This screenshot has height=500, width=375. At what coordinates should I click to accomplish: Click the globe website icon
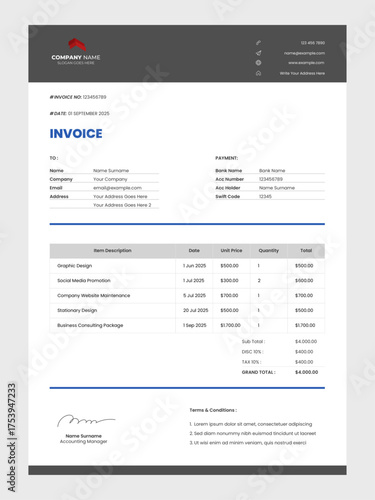[x=258, y=63]
